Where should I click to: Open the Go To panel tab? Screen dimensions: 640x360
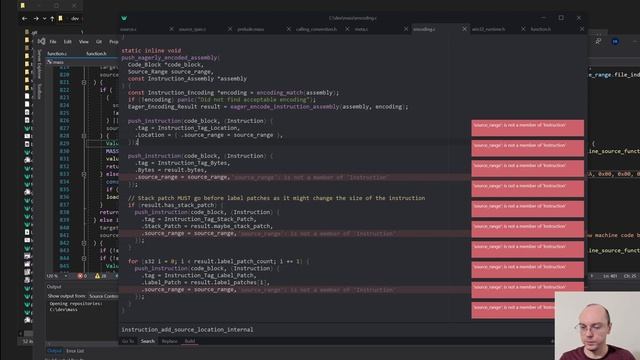[128, 341]
